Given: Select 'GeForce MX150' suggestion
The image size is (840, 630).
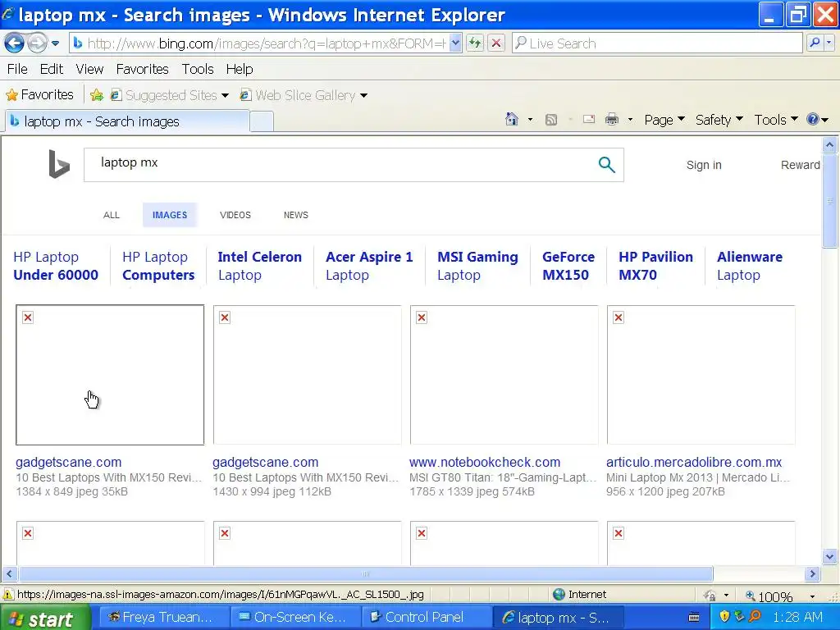Looking at the screenshot, I should click(568, 266).
